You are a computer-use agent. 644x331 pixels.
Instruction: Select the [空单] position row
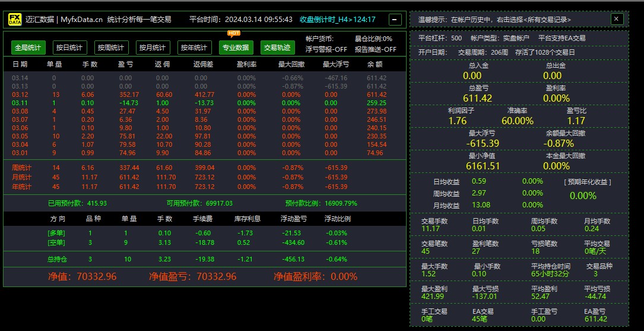tap(205, 242)
